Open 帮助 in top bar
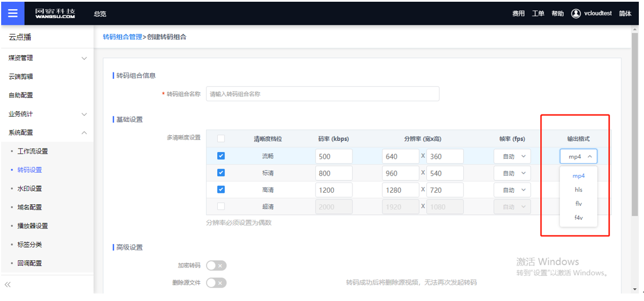Screen dimensions: 644x301 tap(558, 14)
